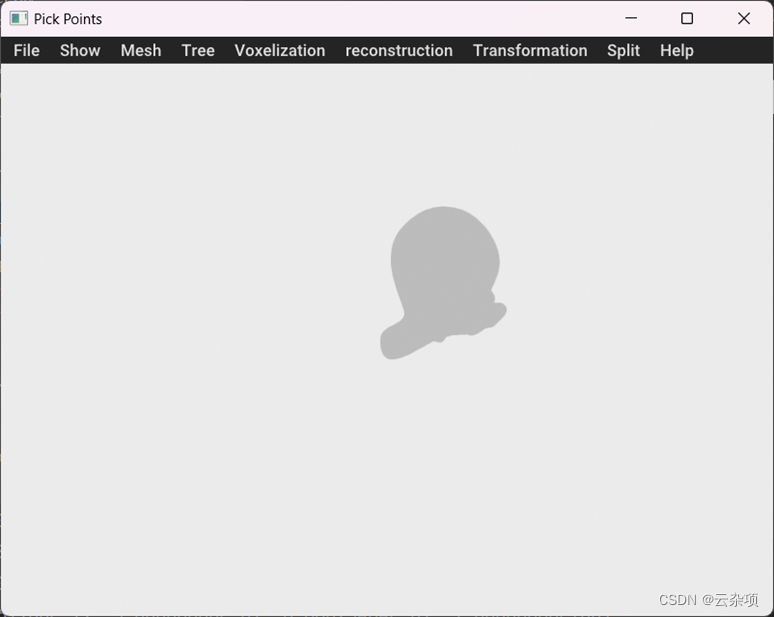This screenshot has width=774, height=617.
Task: Open the Mesh menu
Action: (141, 50)
